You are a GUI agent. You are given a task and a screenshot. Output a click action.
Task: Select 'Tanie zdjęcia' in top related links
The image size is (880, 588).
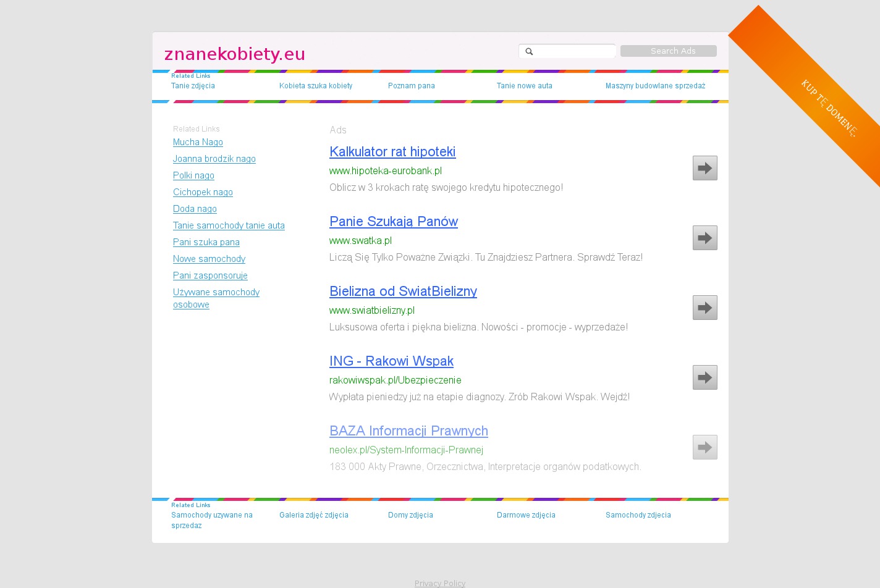pos(193,86)
